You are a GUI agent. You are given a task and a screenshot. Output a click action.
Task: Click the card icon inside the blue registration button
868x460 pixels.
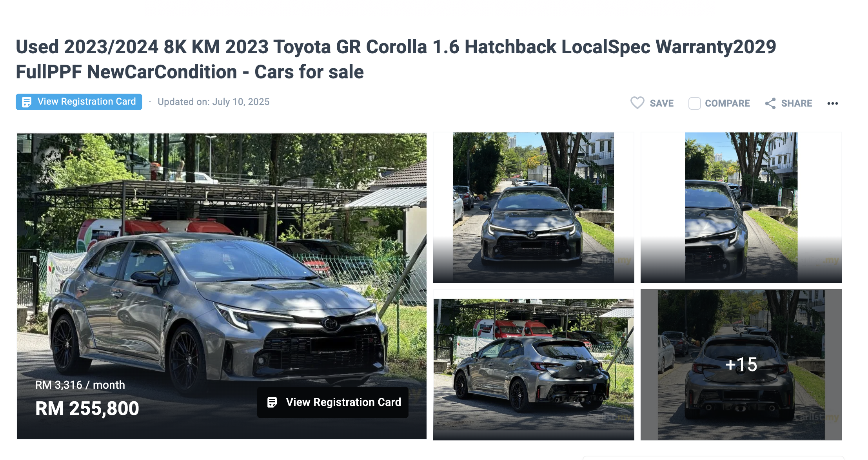click(x=27, y=102)
